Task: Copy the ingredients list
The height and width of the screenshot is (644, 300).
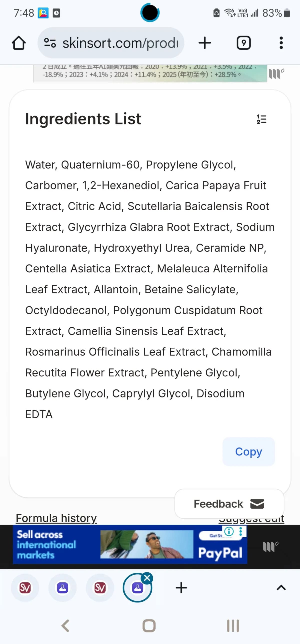Action: (248, 452)
